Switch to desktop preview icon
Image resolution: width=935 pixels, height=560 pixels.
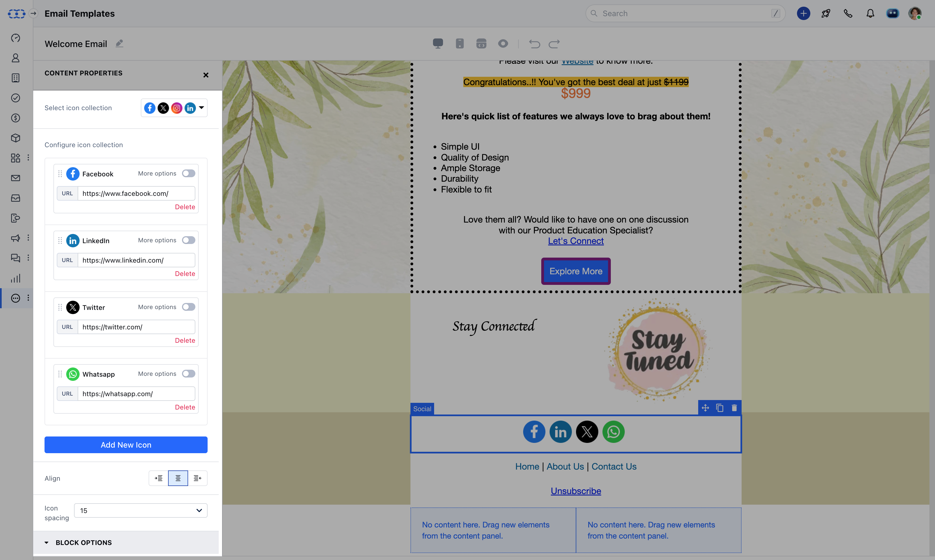(438, 44)
